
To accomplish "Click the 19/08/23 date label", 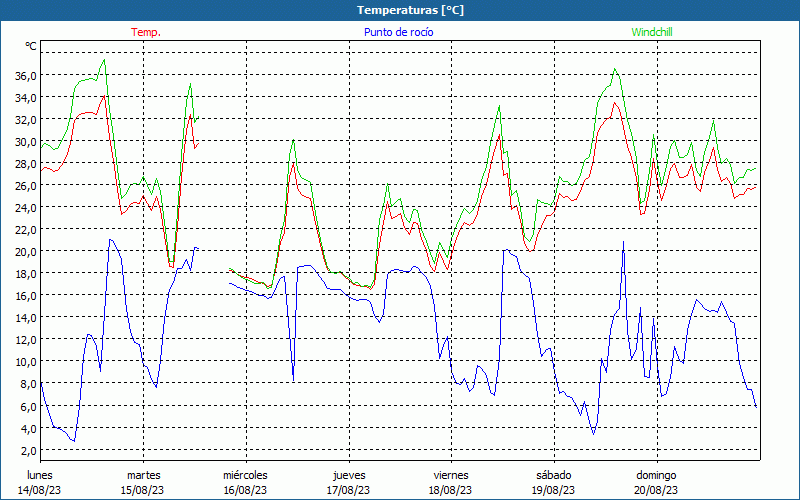I will tap(553, 490).
